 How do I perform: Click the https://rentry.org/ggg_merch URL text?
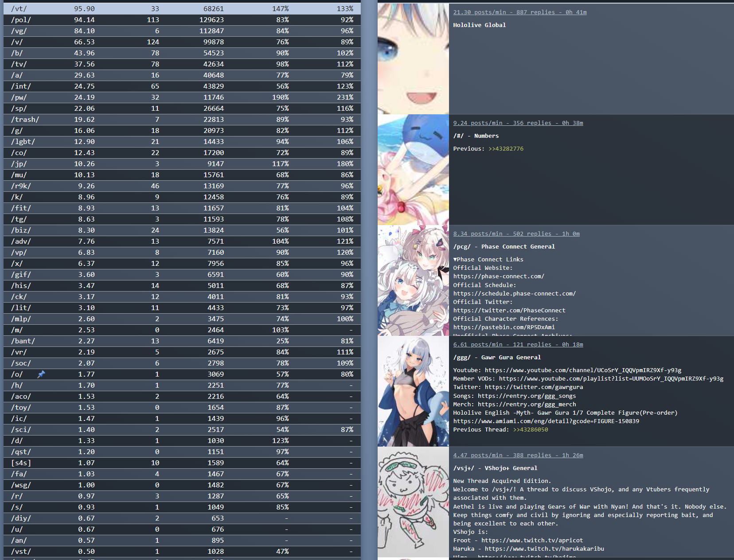coord(527,404)
